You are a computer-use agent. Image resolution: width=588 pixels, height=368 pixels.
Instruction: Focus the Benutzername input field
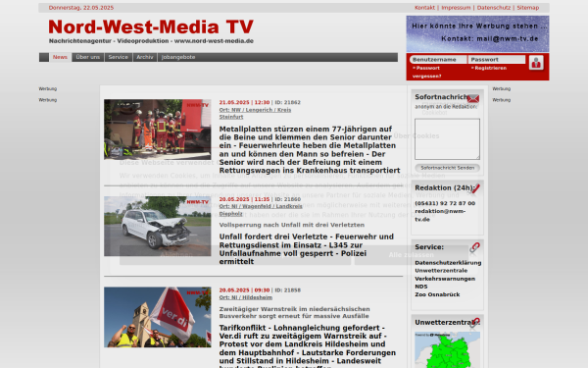438,59
